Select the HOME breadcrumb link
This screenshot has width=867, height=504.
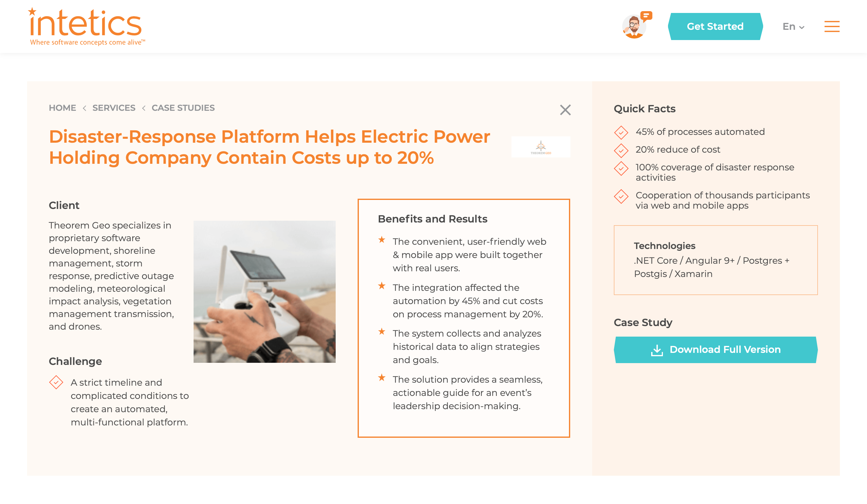tap(62, 108)
